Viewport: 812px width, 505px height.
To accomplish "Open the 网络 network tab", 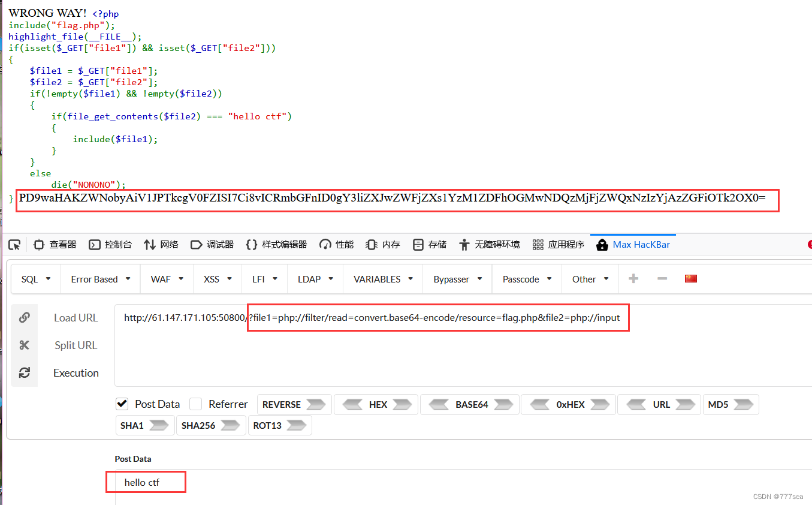I will click(x=161, y=245).
